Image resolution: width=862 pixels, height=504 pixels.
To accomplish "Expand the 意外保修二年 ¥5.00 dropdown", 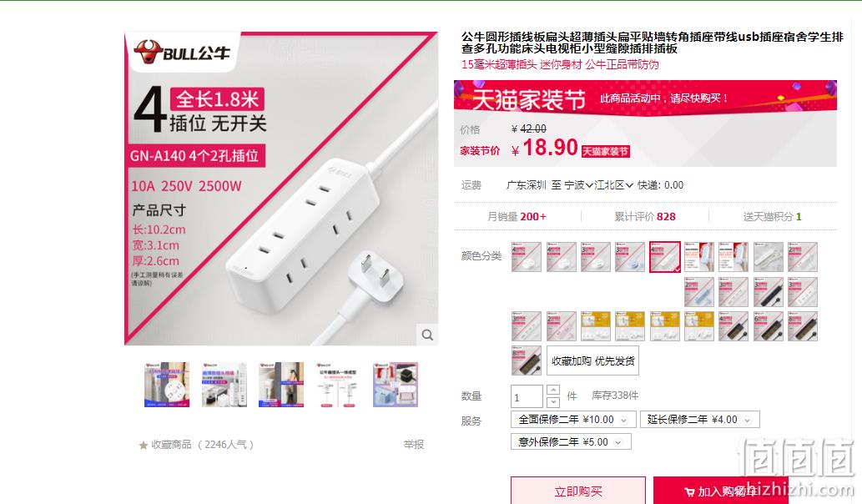I will (x=571, y=442).
